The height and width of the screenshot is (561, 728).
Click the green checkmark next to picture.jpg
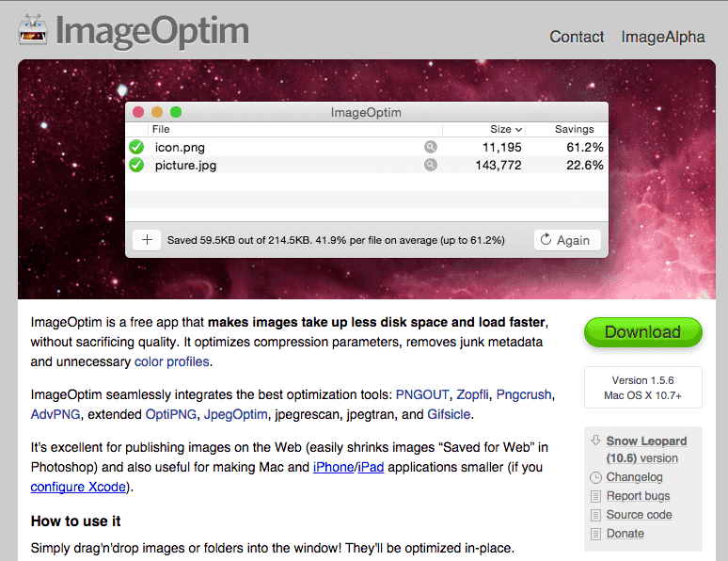coord(136,165)
